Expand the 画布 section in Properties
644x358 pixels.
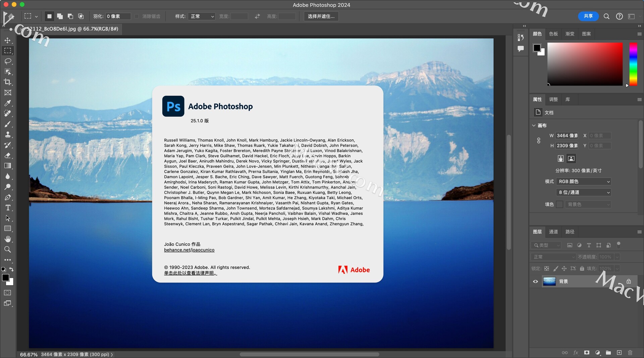coord(534,125)
